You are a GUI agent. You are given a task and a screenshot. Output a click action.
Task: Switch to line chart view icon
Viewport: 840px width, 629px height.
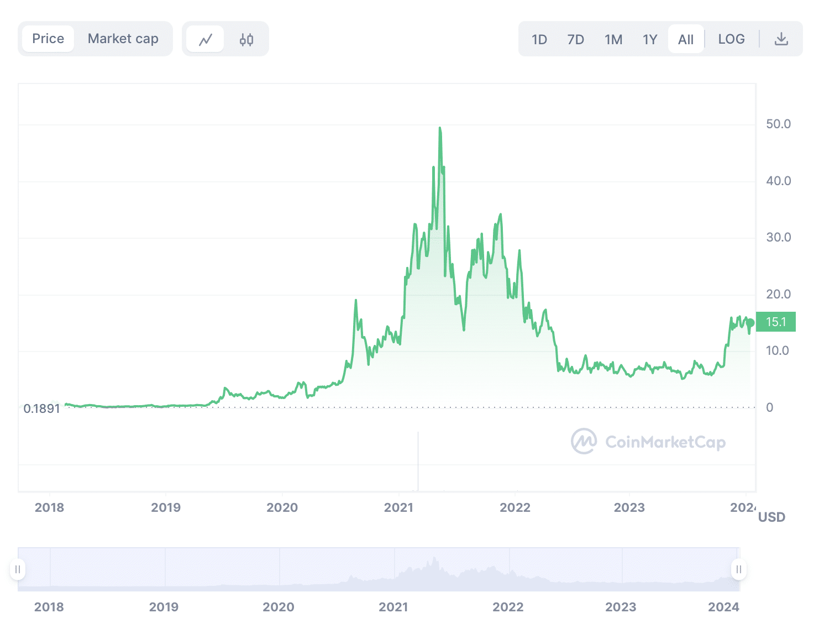(206, 39)
